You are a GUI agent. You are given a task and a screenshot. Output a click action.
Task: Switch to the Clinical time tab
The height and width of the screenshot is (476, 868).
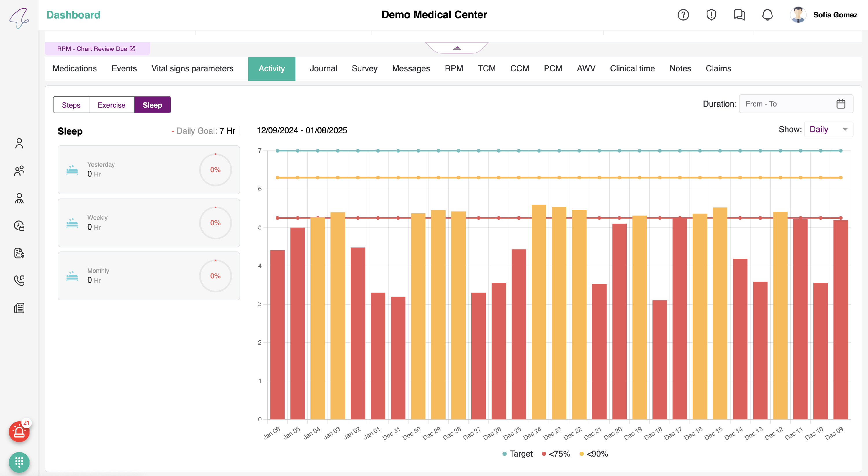pos(632,68)
